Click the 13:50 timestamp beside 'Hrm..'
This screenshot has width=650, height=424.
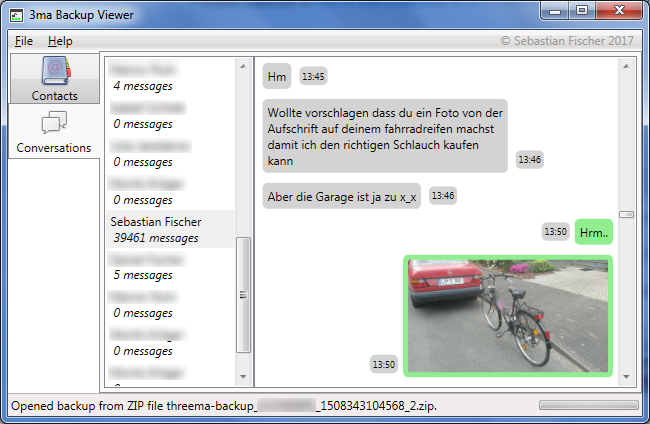click(555, 231)
